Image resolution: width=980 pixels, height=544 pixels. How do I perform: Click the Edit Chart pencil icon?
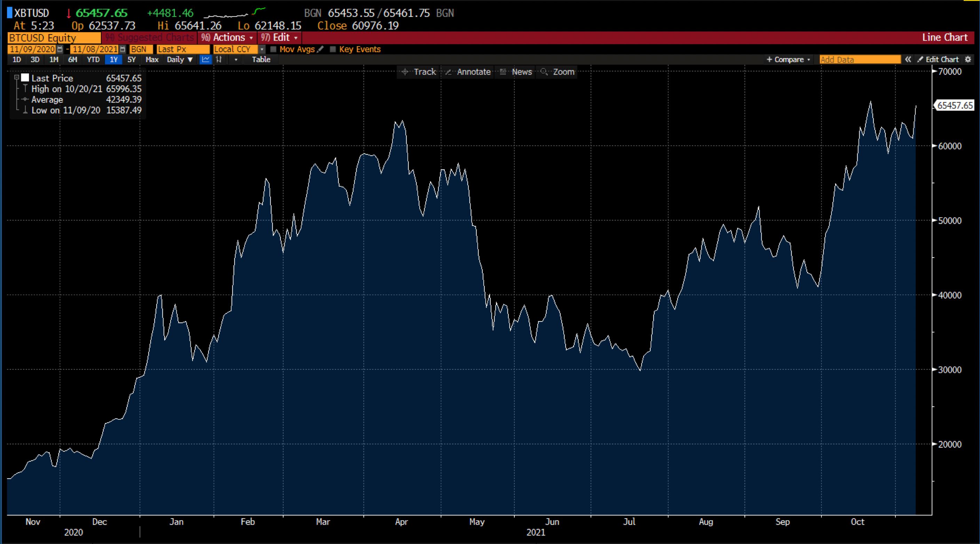pyautogui.click(x=920, y=60)
